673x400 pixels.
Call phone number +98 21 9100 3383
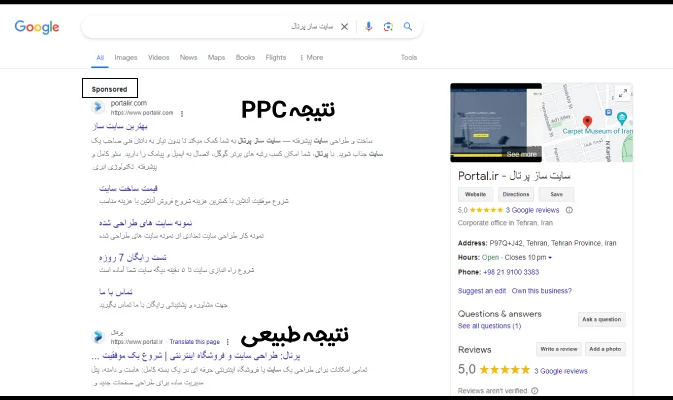pyautogui.click(x=511, y=272)
